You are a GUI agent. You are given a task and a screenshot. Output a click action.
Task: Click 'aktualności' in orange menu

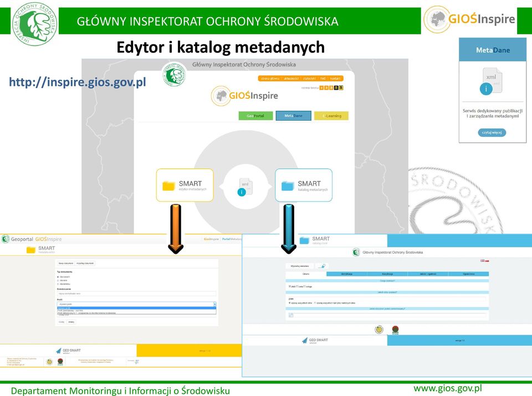(x=291, y=78)
